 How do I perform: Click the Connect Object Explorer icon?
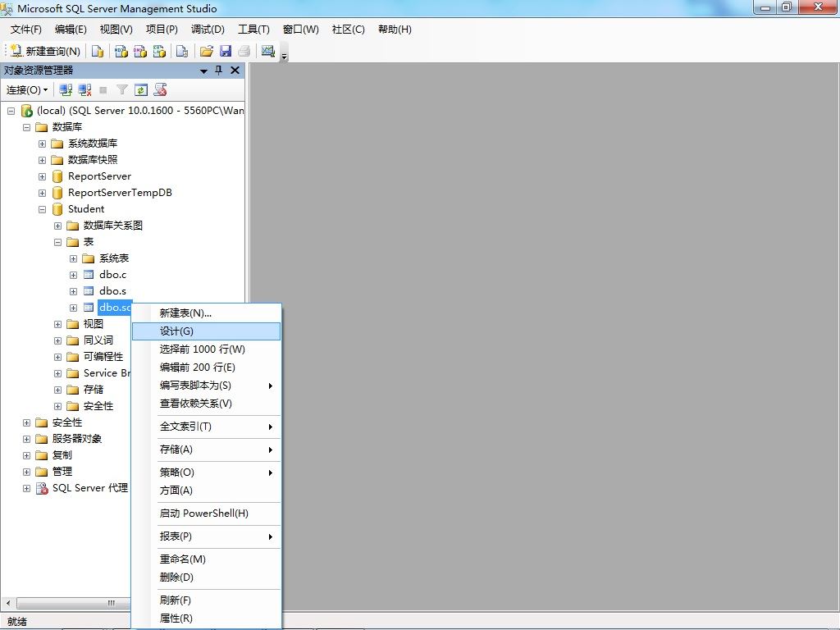66,90
